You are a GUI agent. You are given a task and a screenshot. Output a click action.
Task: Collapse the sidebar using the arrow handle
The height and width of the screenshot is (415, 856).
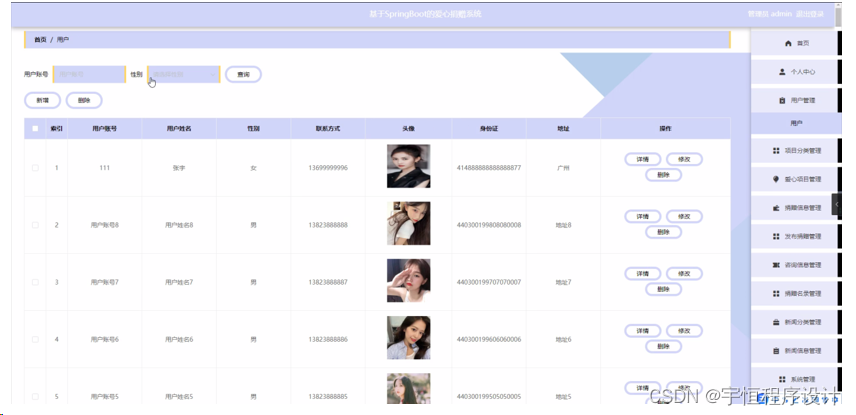836,204
